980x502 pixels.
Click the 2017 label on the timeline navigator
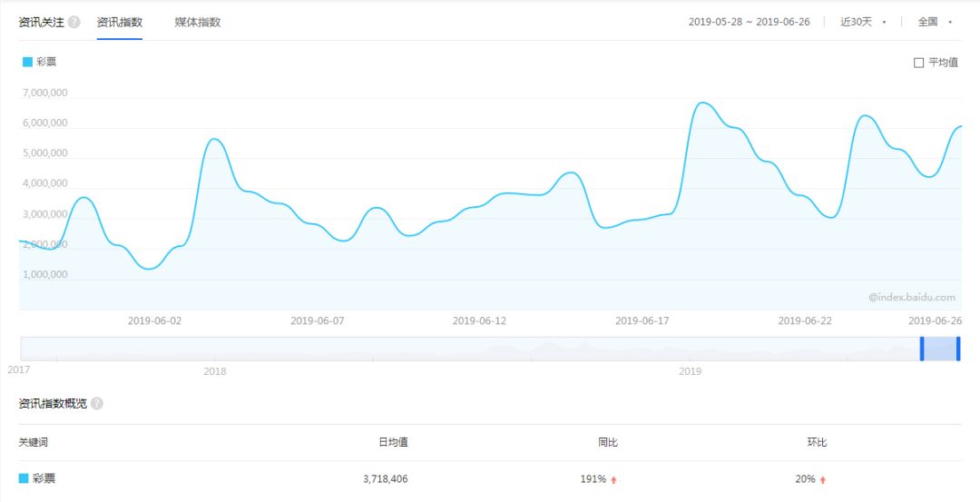click(x=19, y=369)
